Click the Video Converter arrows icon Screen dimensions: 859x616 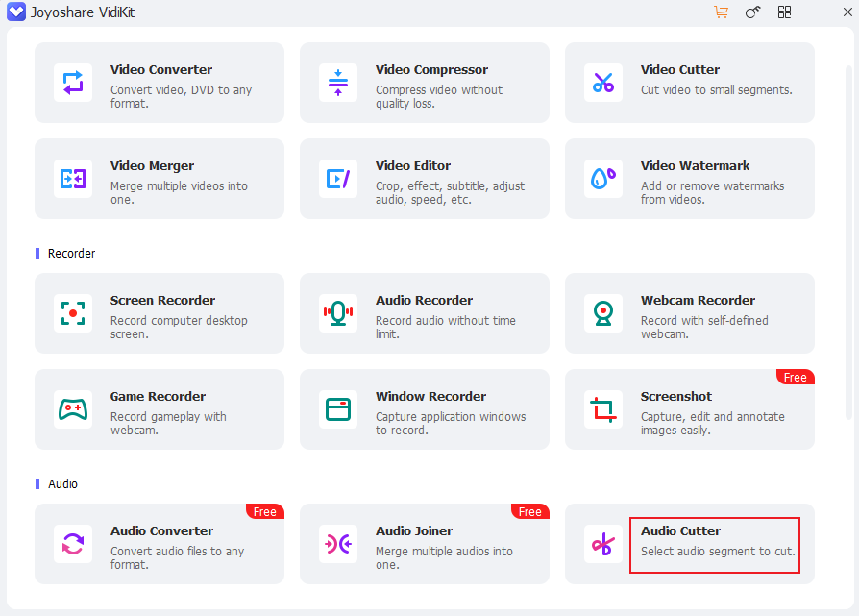coord(73,83)
